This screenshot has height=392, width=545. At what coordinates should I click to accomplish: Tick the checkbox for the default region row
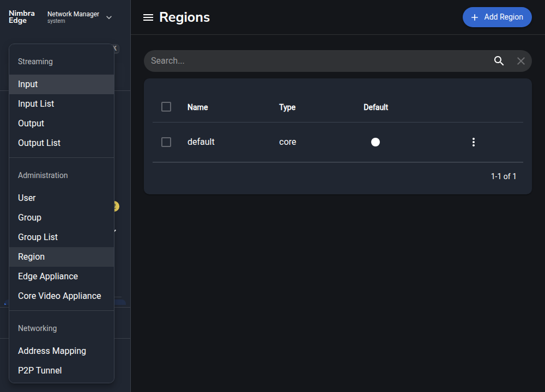pos(166,142)
